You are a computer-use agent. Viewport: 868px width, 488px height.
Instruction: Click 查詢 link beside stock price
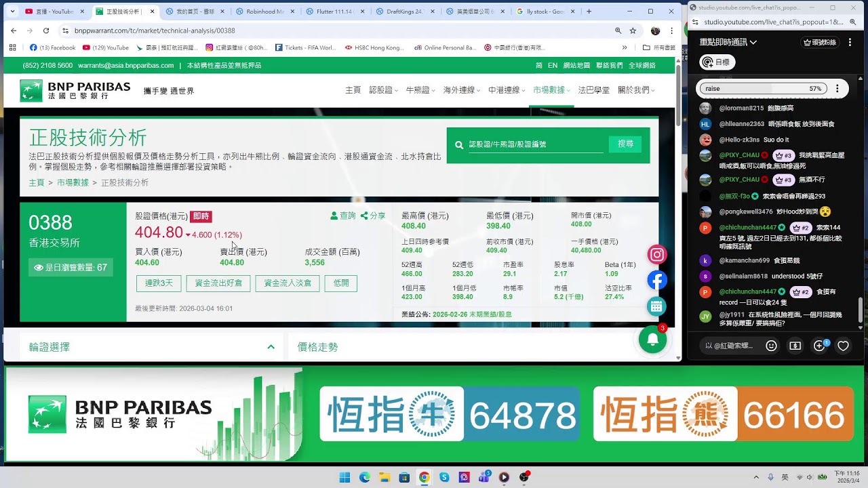pos(343,216)
